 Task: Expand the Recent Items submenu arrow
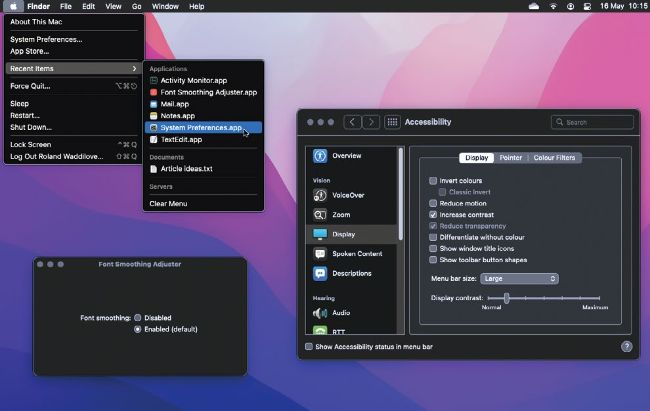pos(134,68)
